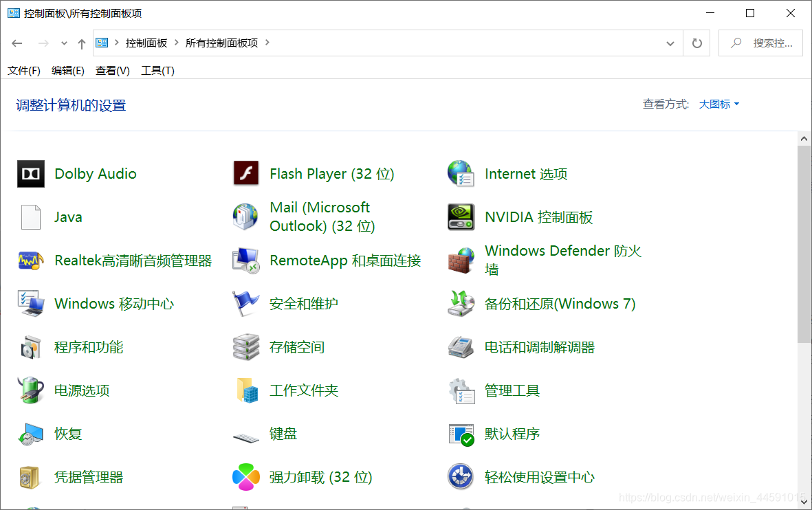Open the 轻松使用设置中心 text link
The height and width of the screenshot is (510, 812).
pyautogui.click(x=539, y=478)
